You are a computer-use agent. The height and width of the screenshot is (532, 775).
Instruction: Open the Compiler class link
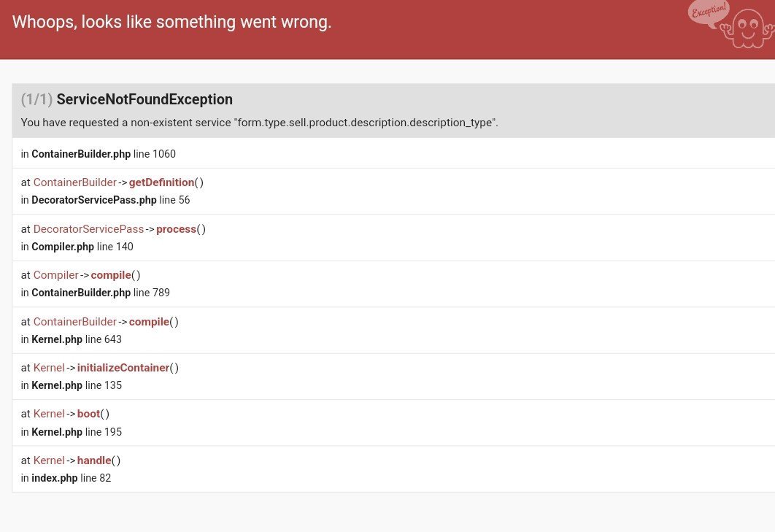click(x=55, y=275)
